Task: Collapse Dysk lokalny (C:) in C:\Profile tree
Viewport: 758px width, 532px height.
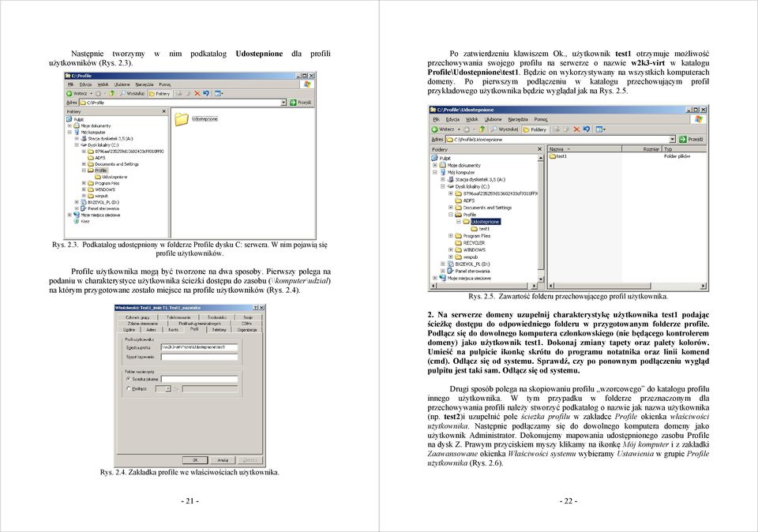Action: (x=77, y=144)
